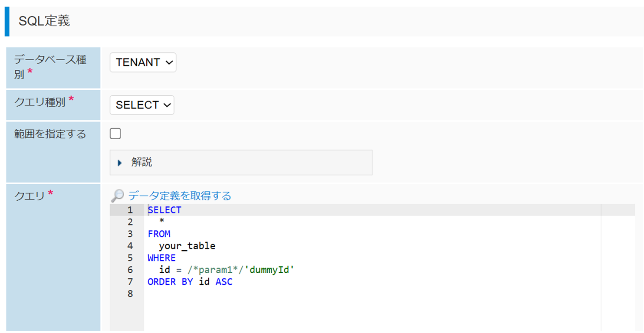Click line number 1 in editor gutter
Image resolution: width=644 pixels, height=333 pixels.
point(130,210)
